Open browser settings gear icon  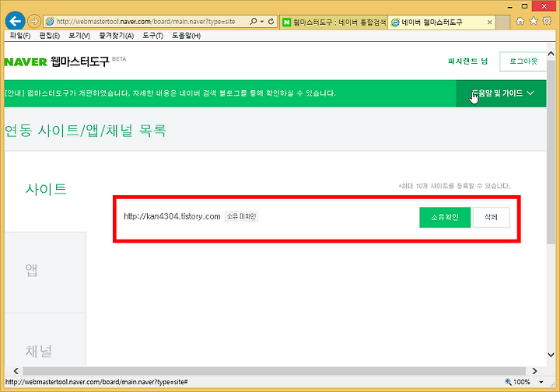point(547,21)
